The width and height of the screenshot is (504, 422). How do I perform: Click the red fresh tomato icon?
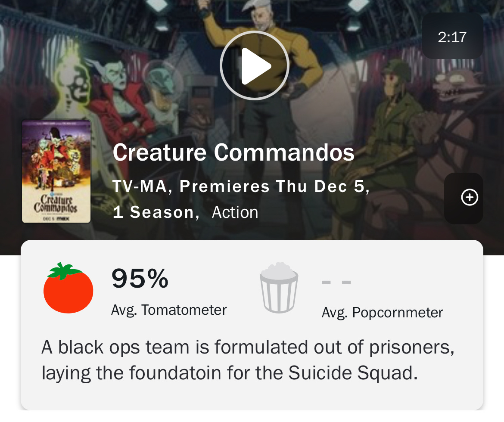tap(68, 288)
